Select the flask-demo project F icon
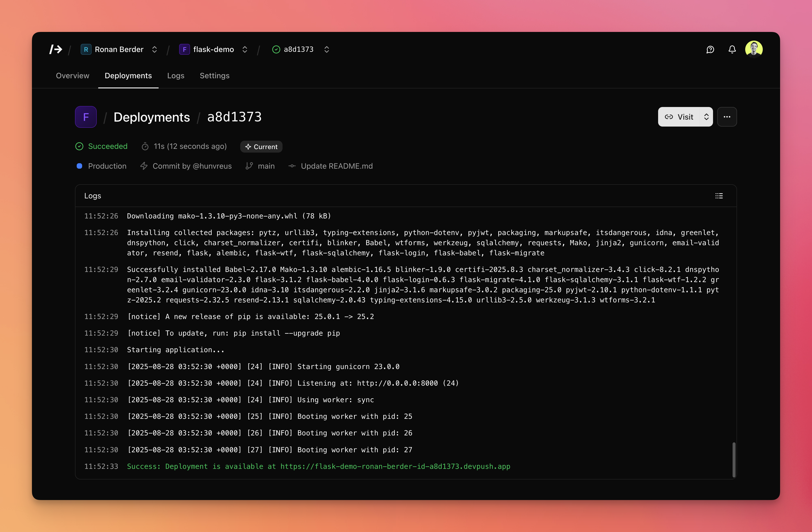The image size is (812, 532). click(185, 49)
